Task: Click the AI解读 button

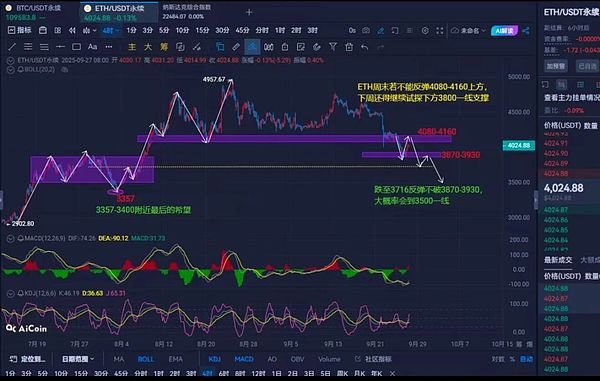Action: [x=504, y=30]
